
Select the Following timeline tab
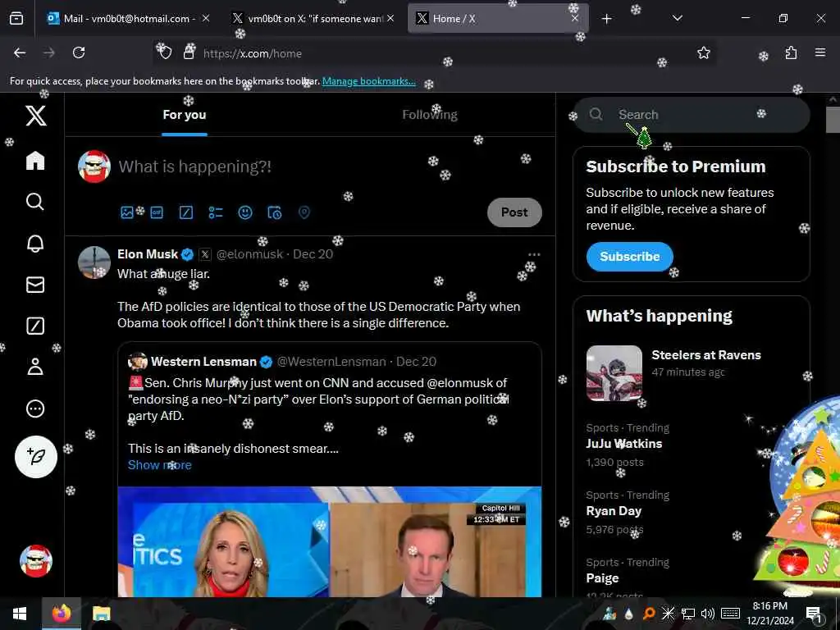pyautogui.click(x=430, y=115)
